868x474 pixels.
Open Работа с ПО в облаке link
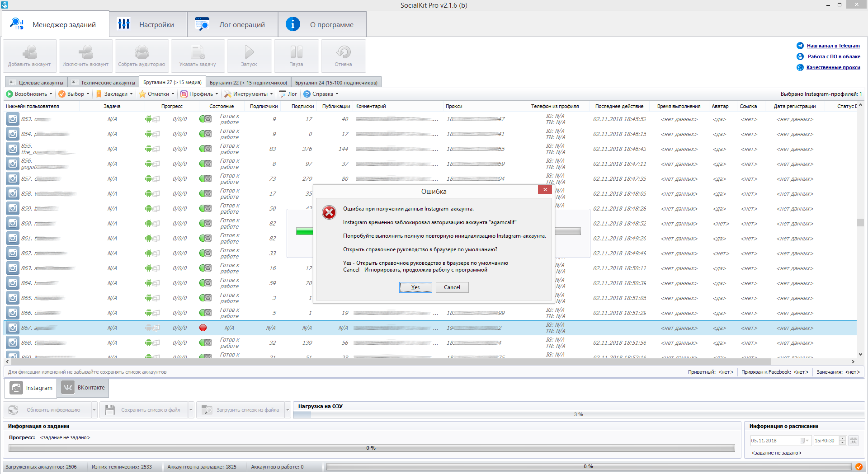tap(834, 56)
